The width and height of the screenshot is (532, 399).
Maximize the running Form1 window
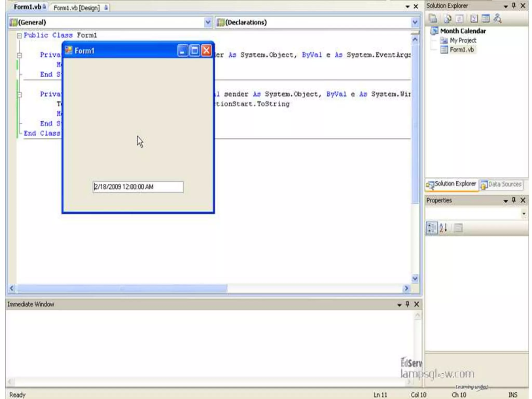(x=194, y=50)
